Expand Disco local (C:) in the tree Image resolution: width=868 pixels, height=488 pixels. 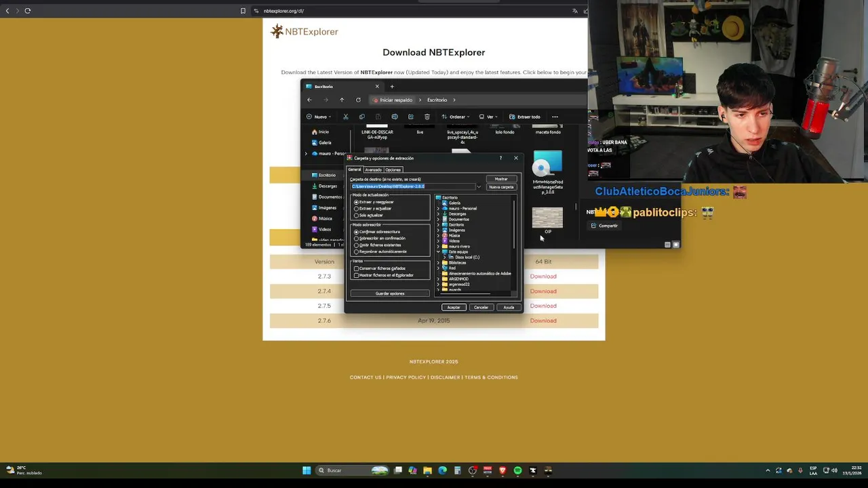[x=444, y=257]
